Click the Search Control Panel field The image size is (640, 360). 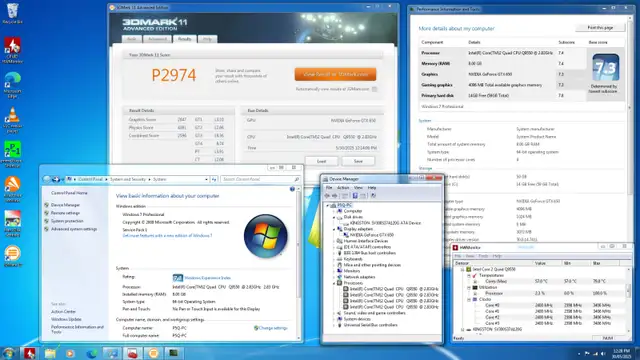coord(260,179)
